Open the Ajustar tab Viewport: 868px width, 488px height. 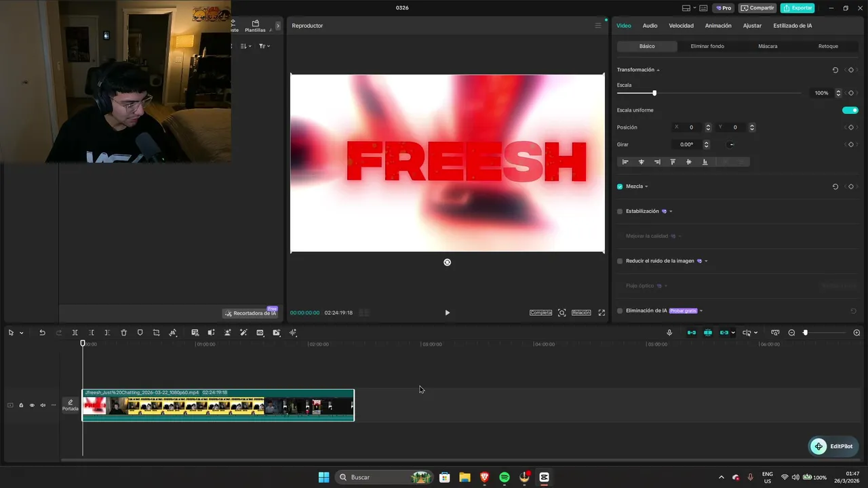pyautogui.click(x=752, y=26)
